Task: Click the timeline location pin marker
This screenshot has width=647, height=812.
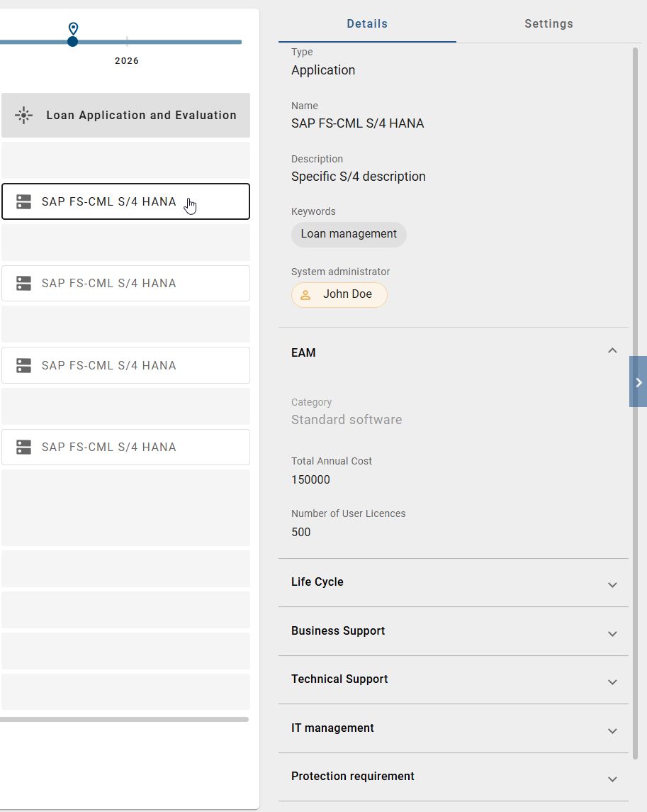Action: point(74,28)
